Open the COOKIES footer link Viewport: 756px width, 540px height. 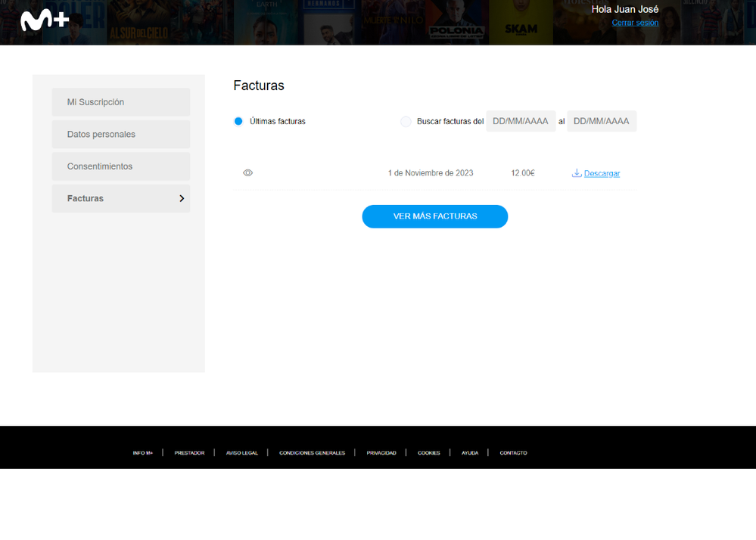pos(428,452)
